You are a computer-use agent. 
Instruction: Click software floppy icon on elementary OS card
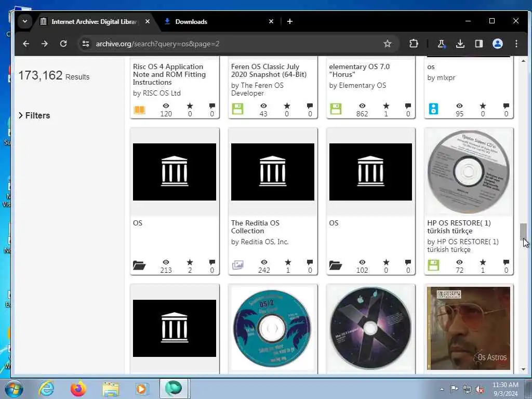click(336, 109)
